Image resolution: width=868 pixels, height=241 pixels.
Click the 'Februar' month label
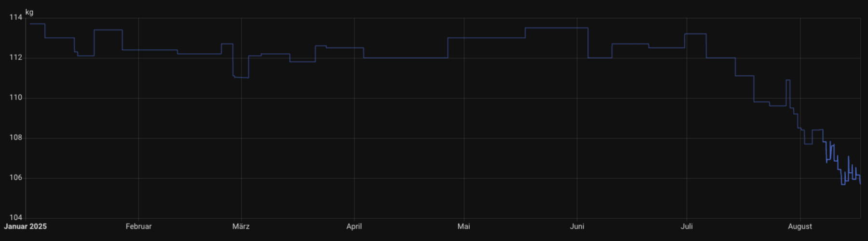pos(138,226)
